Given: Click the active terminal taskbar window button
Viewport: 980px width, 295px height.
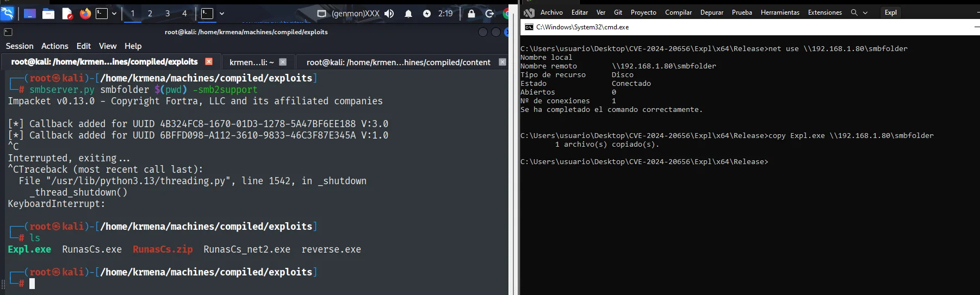Looking at the screenshot, I should [x=207, y=14].
